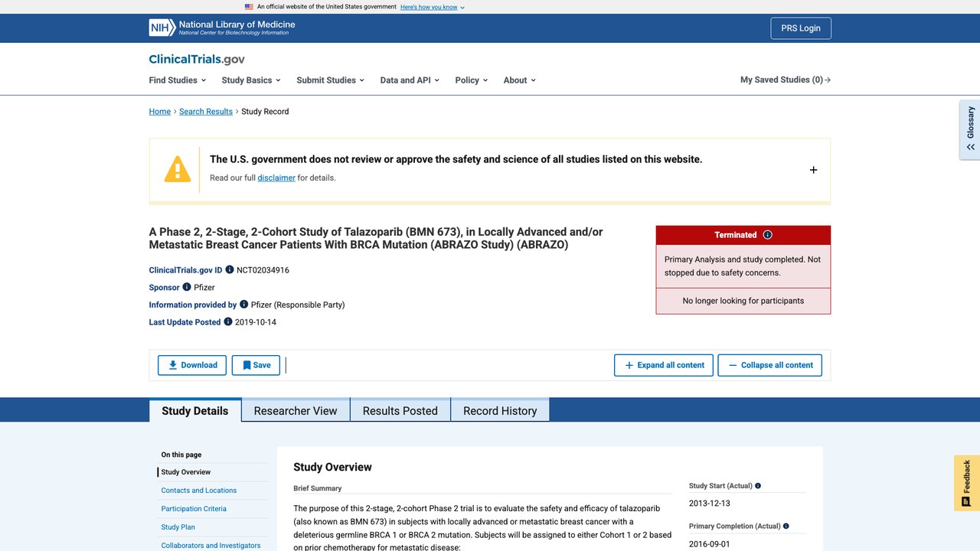Viewport: 980px width, 551px height.
Task: Download the study record
Action: point(192,365)
